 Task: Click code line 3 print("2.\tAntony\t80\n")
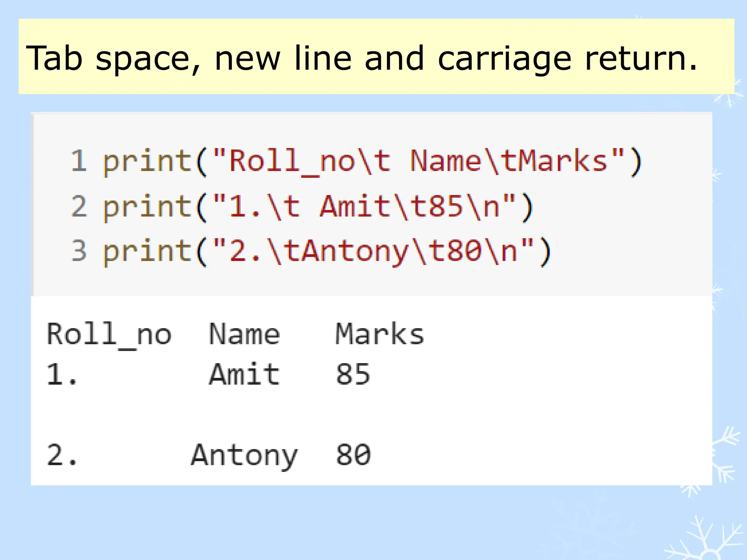point(327,252)
